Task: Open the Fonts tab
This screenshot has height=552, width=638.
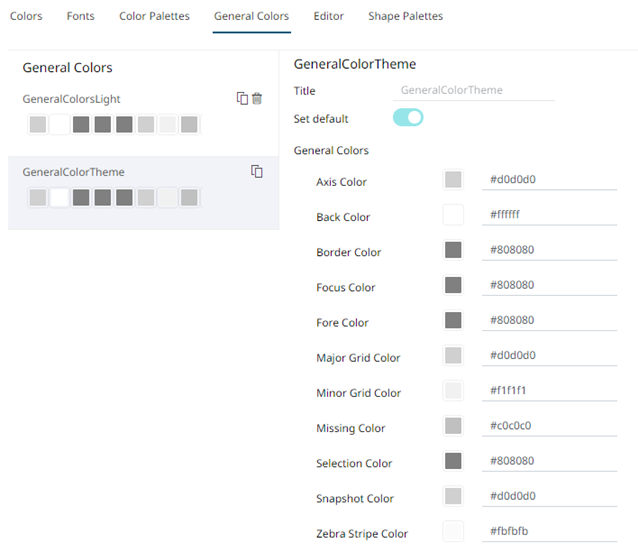Action: pos(81,17)
